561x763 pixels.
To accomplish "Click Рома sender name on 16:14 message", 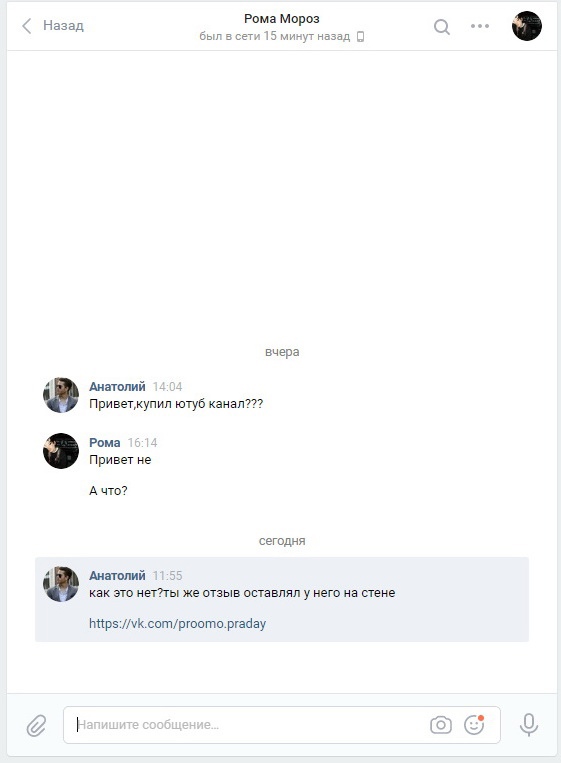I will coord(105,442).
